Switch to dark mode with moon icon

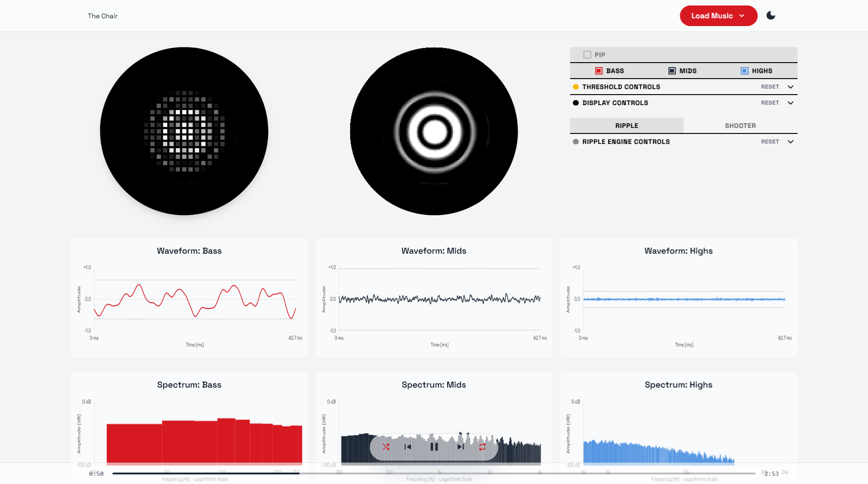771,16
